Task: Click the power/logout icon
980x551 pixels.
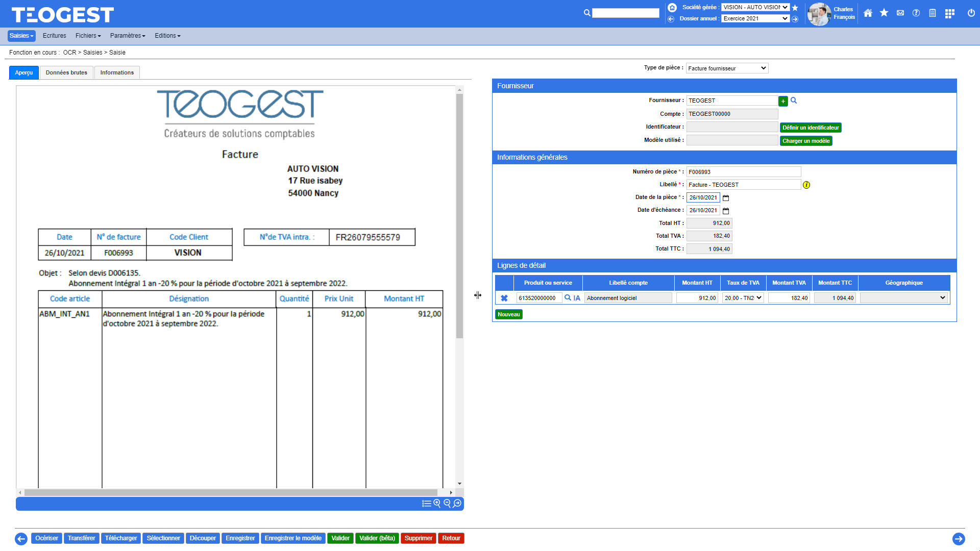Action: point(970,13)
